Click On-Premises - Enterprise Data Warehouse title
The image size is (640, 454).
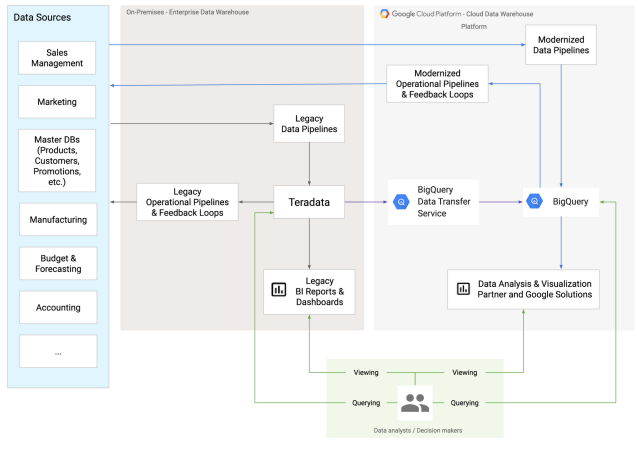187,12
